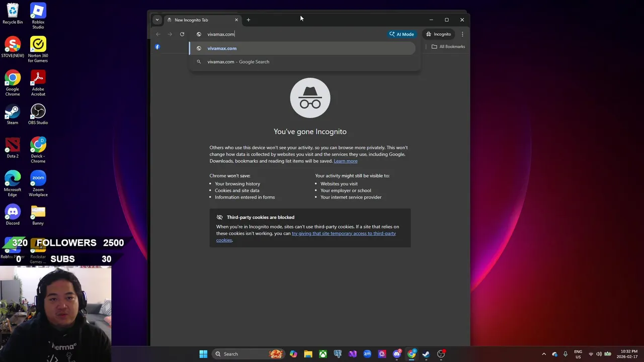
Task: Select the Google Chrome desktop icon
Action: click(13, 83)
